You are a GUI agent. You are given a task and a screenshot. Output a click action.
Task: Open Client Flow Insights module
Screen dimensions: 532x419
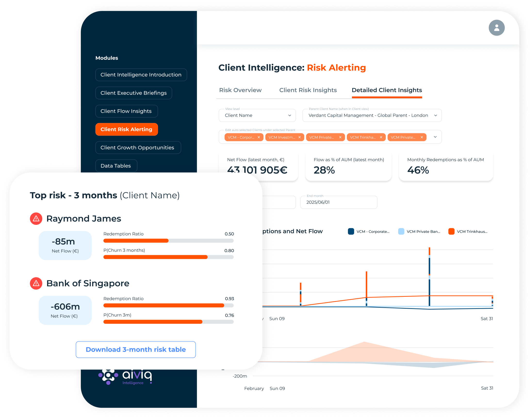(x=126, y=111)
